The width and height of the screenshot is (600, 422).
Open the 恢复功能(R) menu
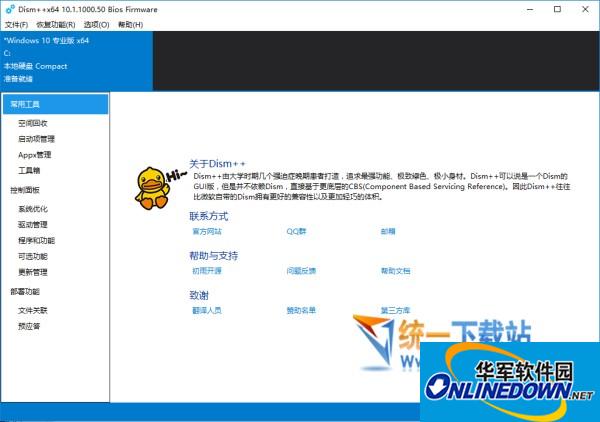pyautogui.click(x=56, y=25)
